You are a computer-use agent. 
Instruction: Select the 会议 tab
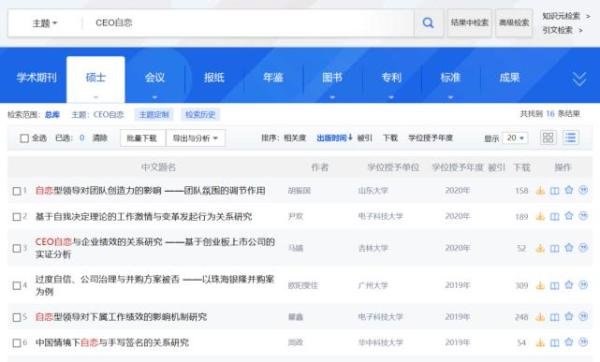[155, 78]
